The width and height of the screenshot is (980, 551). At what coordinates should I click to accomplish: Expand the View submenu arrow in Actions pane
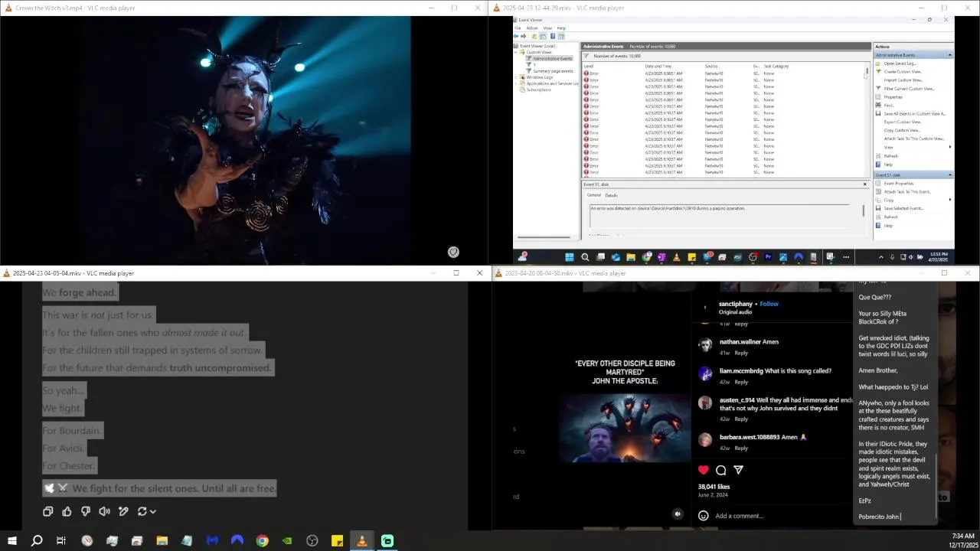950,147
